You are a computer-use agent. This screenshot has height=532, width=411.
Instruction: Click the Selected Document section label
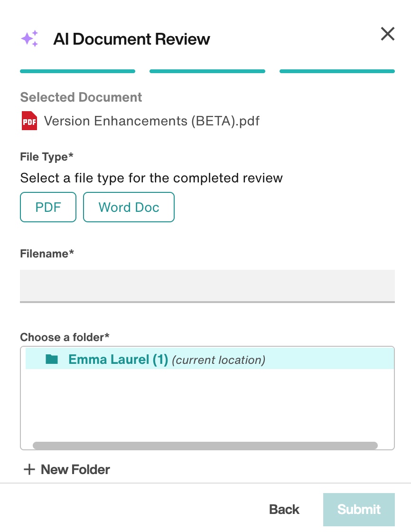tap(81, 97)
